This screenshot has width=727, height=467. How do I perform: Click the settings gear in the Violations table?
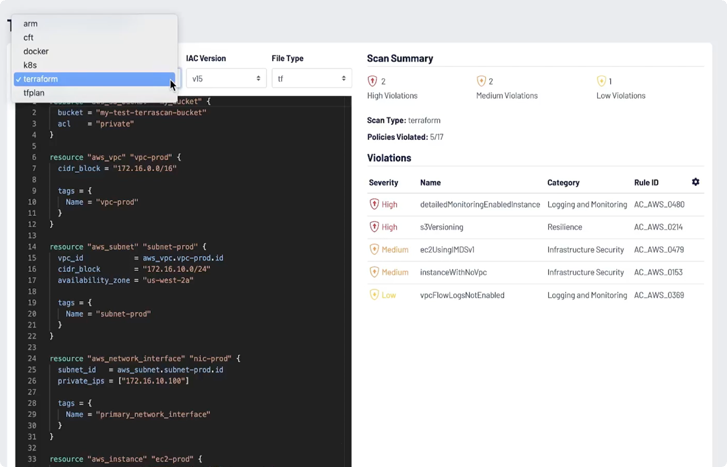point(695,182)
